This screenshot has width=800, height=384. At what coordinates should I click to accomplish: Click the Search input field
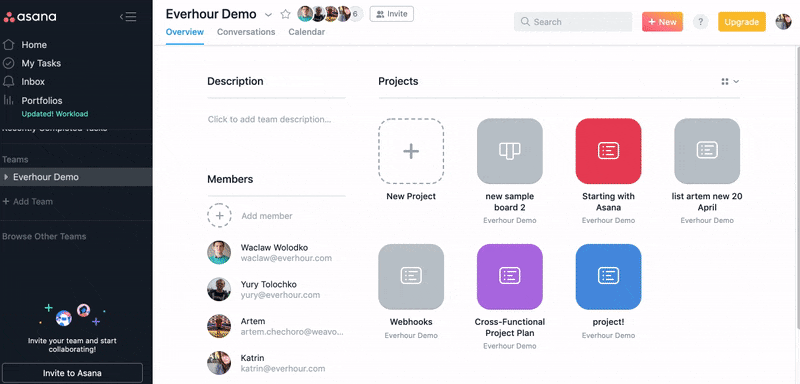(x=573, y=22)
